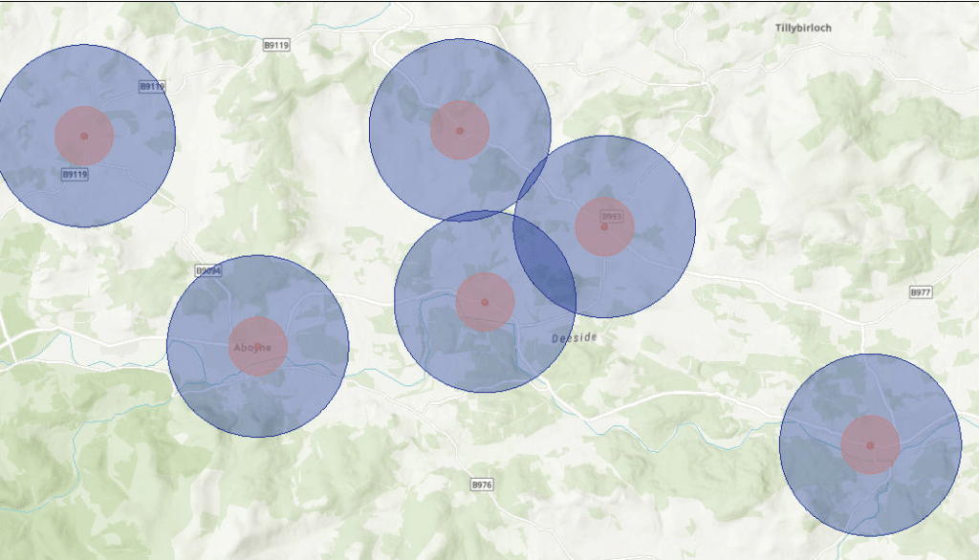This screenshot has height=560, width=979.
Task: Select the center point of the westernmost buffer
Action: coord(84,136)
